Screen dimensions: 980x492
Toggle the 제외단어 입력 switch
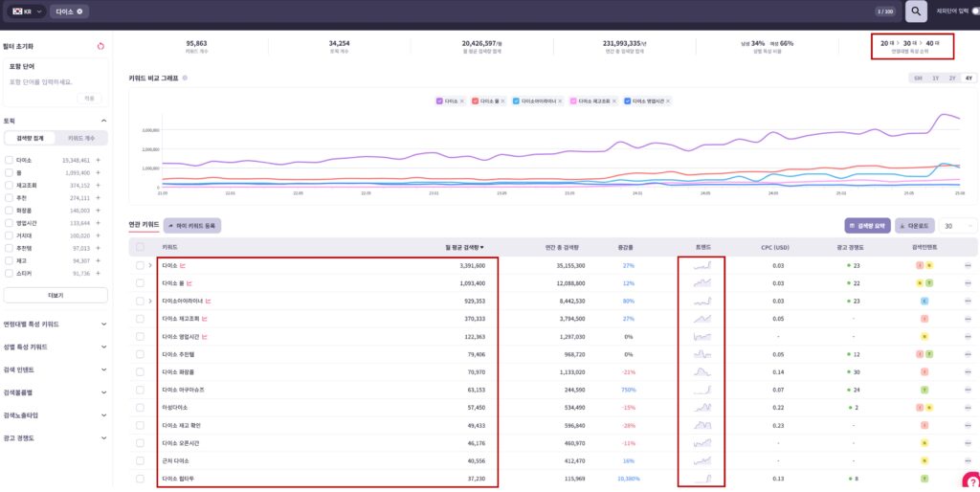[974, 11]
